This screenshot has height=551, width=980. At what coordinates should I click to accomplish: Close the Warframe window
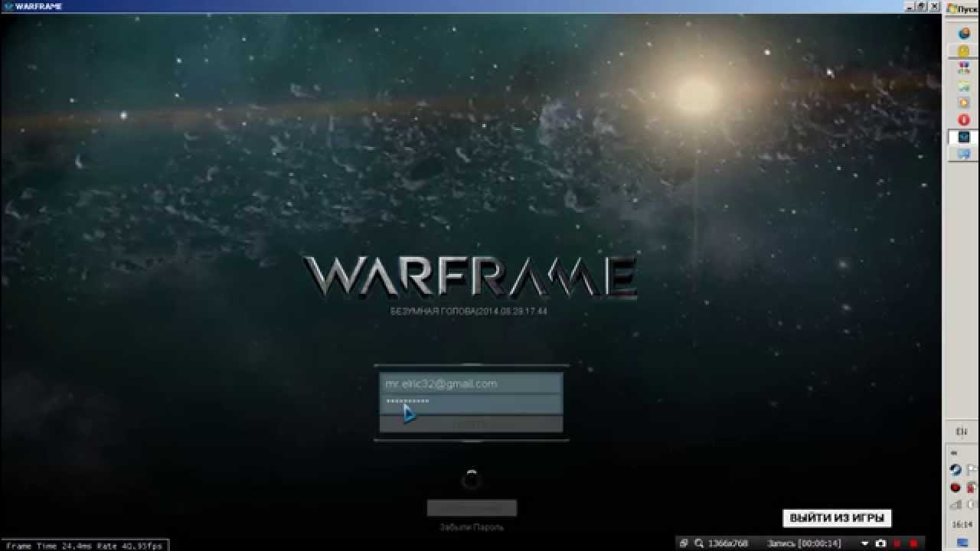pyautogui.click(x=935, y=6)
